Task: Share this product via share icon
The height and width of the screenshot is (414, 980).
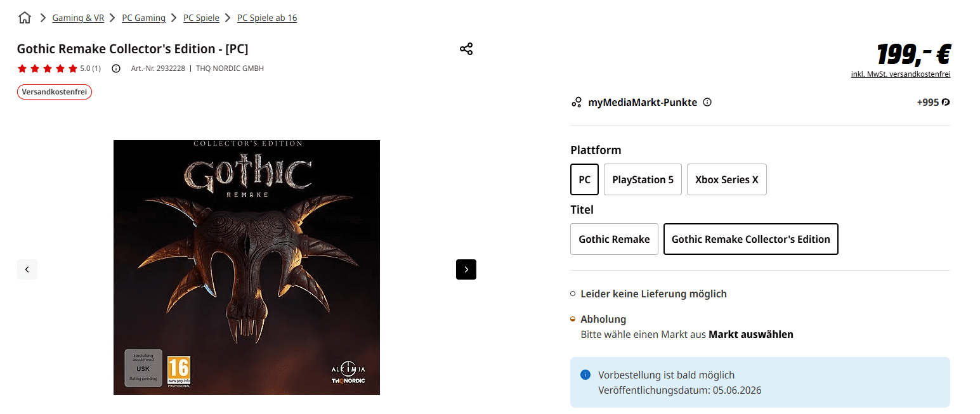Action: 466,49
